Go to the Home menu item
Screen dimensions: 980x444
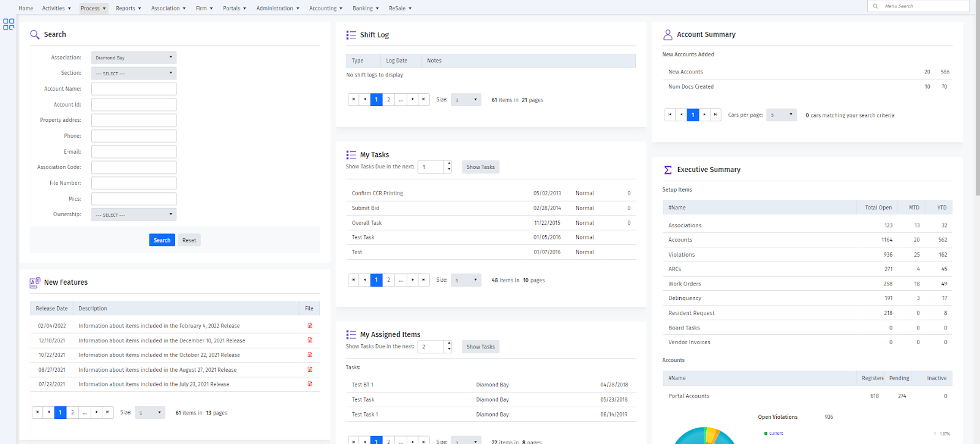[26, 8]
